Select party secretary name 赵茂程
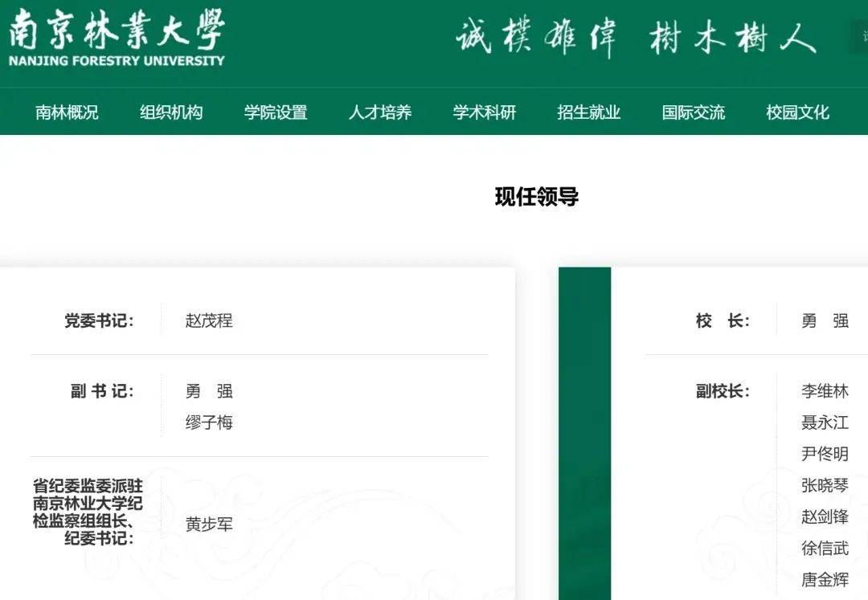 click(x=209, y=320)
